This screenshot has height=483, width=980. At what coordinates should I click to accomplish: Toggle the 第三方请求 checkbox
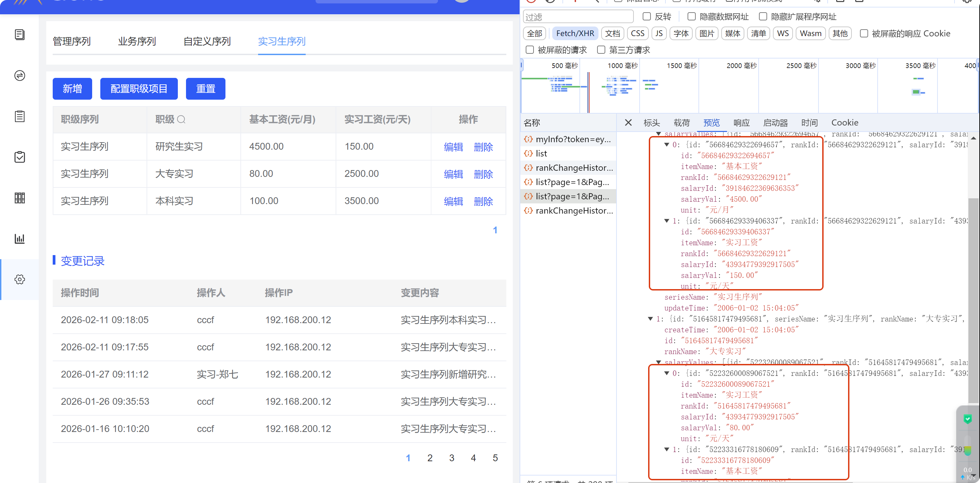coord(601,50)
